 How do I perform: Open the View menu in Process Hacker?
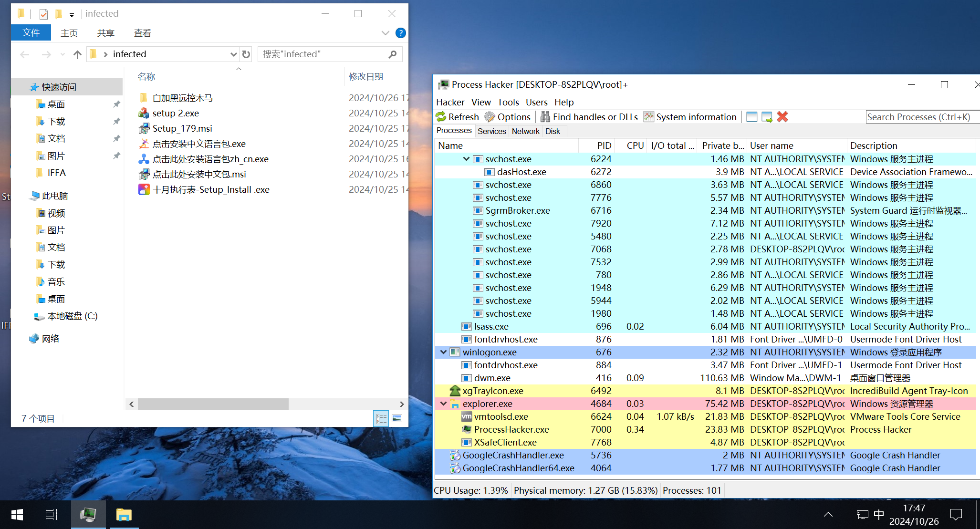tap(481, 102)
